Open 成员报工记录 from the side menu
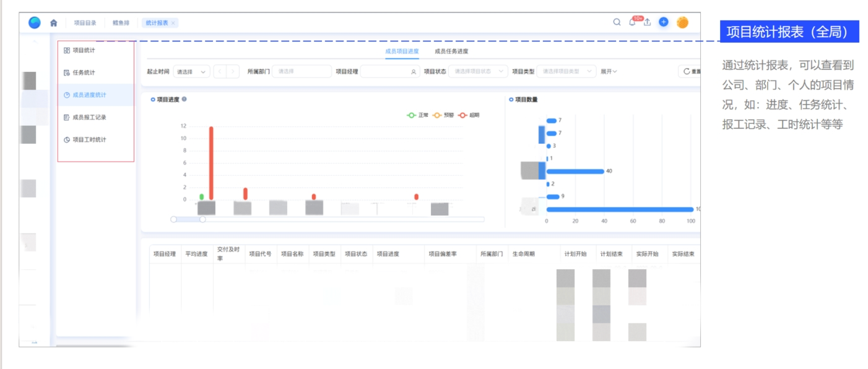868x369 pixels. coord(89,118)
